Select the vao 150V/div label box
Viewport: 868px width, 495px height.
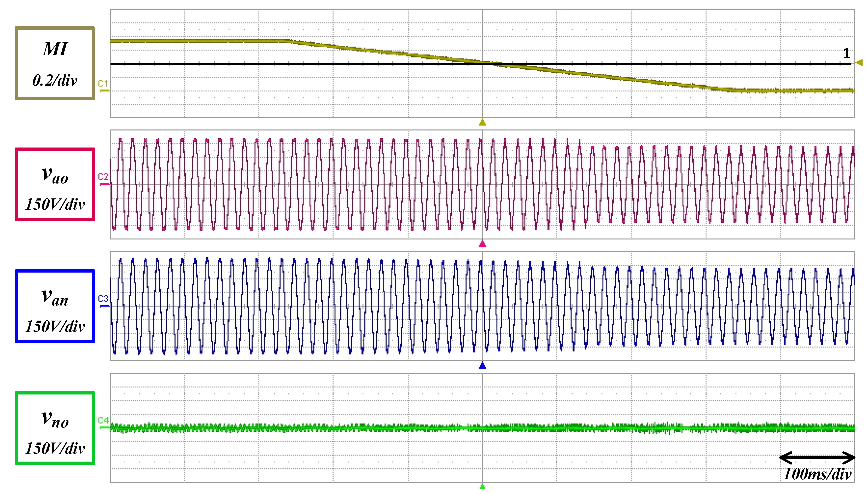pos(55,184)
